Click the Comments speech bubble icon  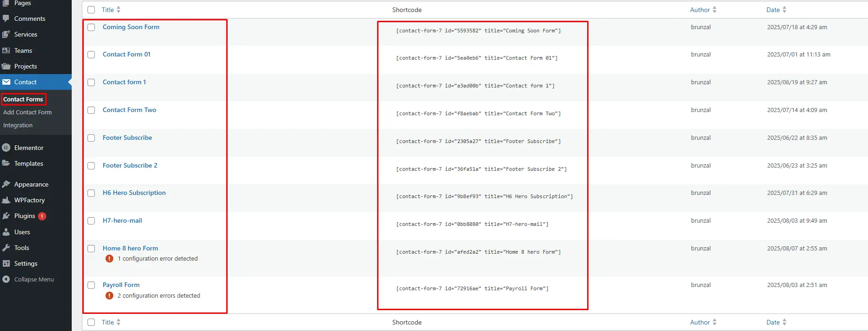point(6,19)
